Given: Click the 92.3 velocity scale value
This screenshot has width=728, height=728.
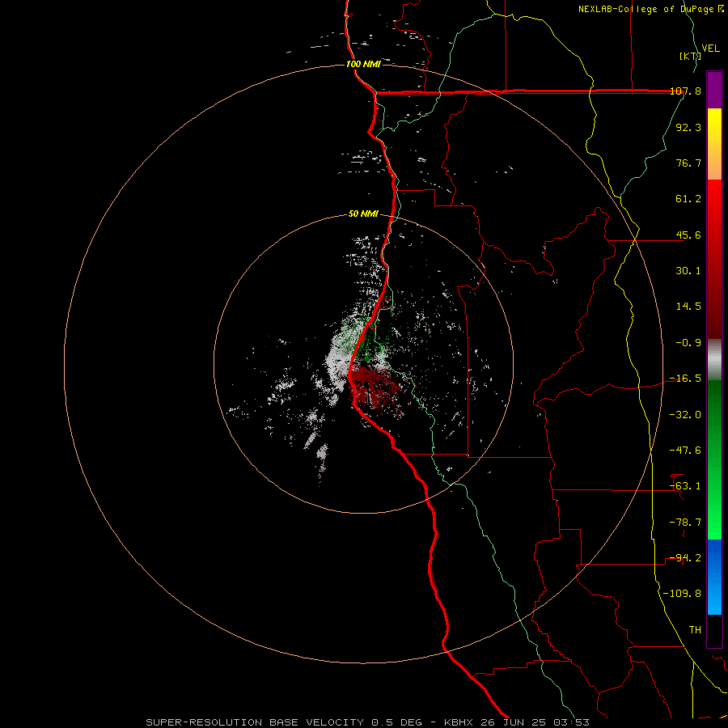Looking at the screenshot, I should 688,127.
